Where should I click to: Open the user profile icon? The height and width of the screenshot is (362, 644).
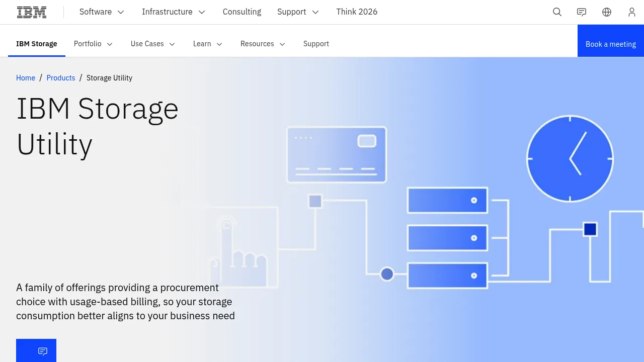point(632,12)
